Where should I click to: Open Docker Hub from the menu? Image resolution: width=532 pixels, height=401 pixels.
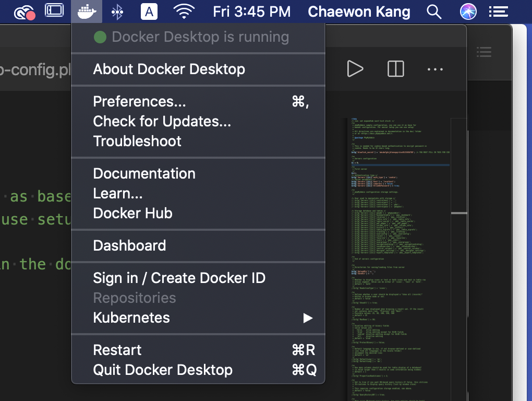tap(199, 213)
